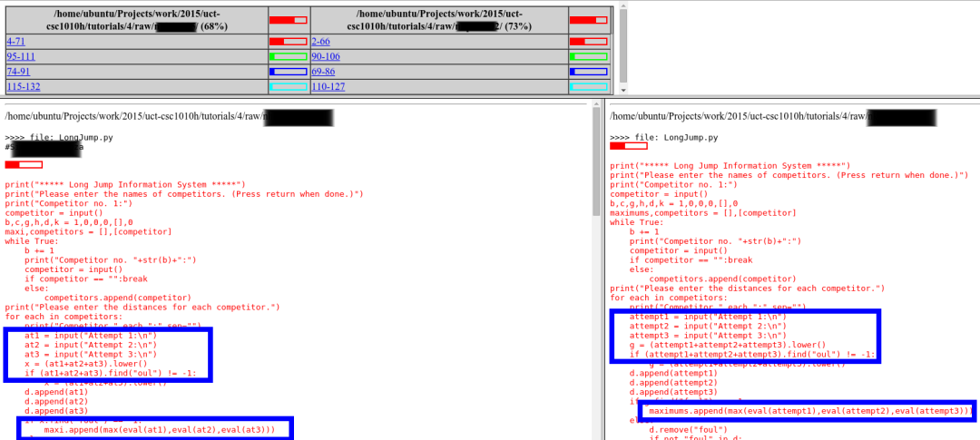Viewport: 980px width, 440px height.
Task: Click 'g = (attempt1+attempt2+attempt3).lower()' in right pane
Action: pos(728,345)
